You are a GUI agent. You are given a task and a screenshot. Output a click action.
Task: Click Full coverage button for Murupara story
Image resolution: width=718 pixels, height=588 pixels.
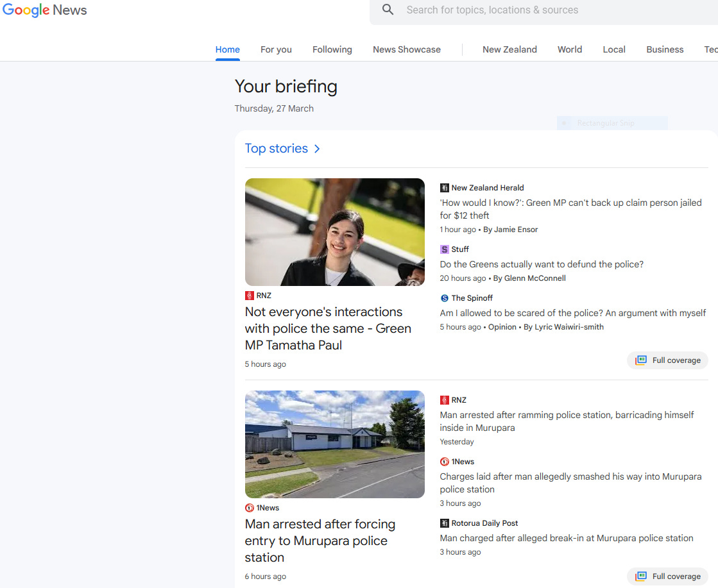click(x=667, y=576)
